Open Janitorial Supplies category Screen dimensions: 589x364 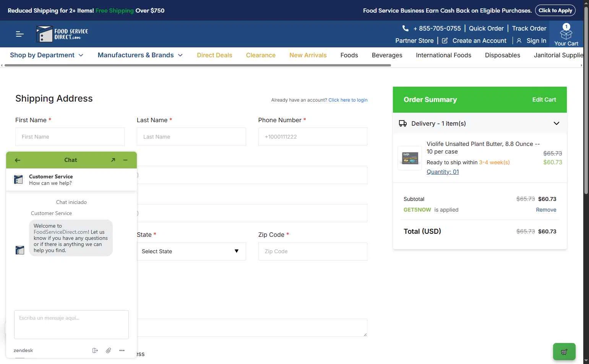tap(558, 55)
